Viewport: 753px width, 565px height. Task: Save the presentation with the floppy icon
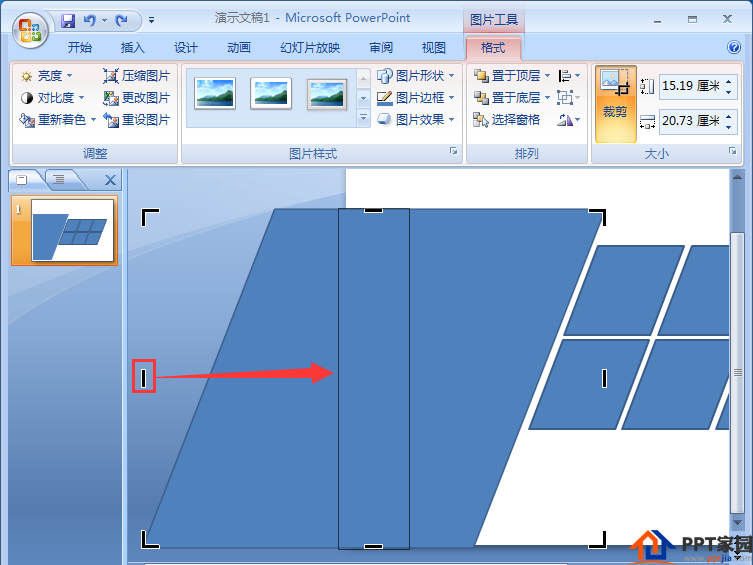[x=68, y=20]
